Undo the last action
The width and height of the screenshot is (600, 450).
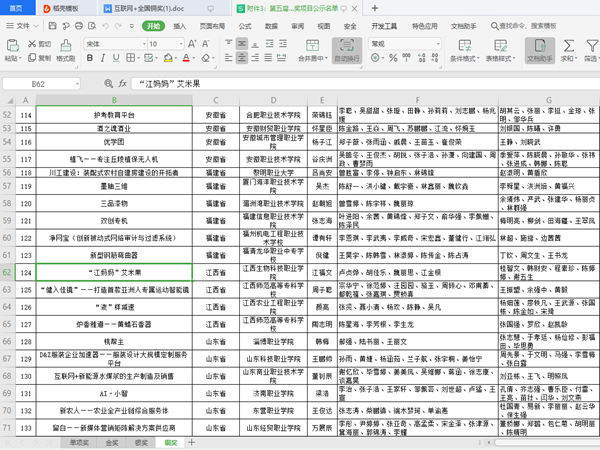[105, 26]
